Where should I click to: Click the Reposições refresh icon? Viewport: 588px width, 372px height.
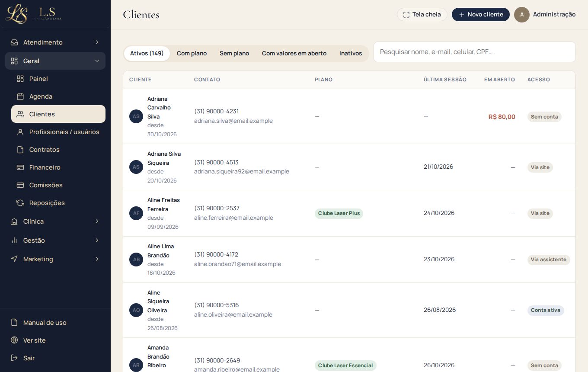click(x=20, y=203)
